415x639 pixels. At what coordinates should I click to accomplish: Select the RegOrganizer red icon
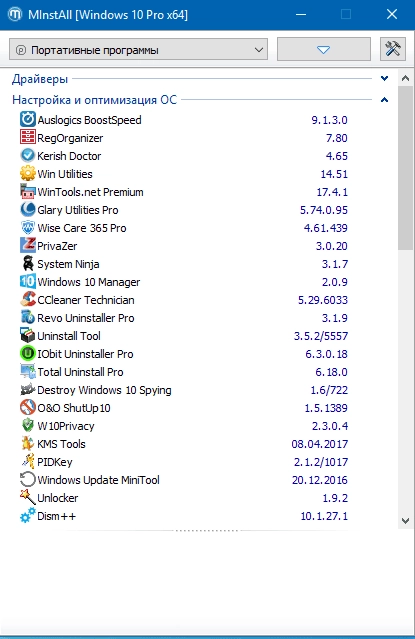[x=28, y=137]
